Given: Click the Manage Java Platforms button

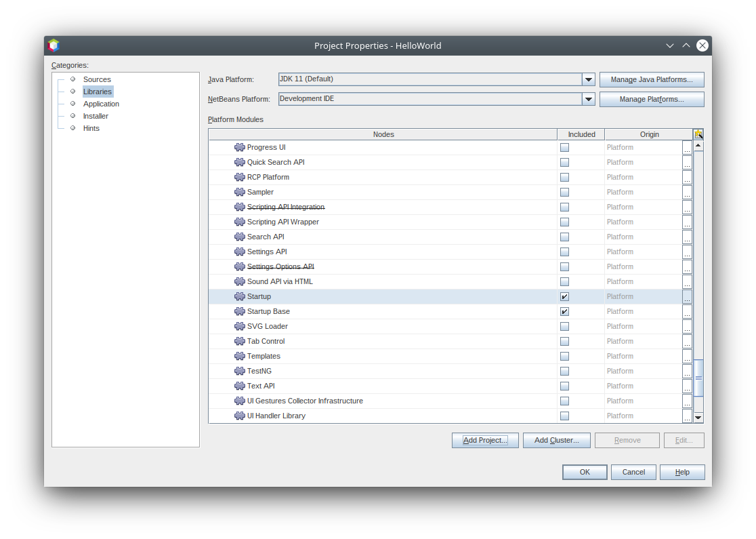Looking at the screenshot, I should pos(651,80).
